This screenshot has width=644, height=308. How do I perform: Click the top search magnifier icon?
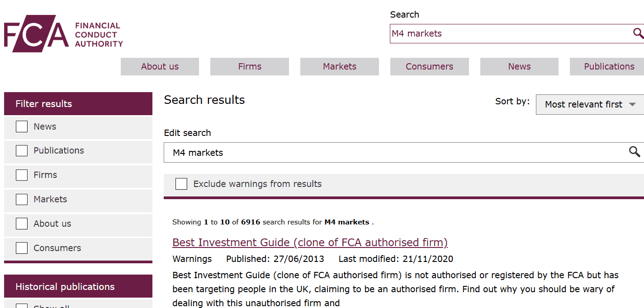(638, 33)
